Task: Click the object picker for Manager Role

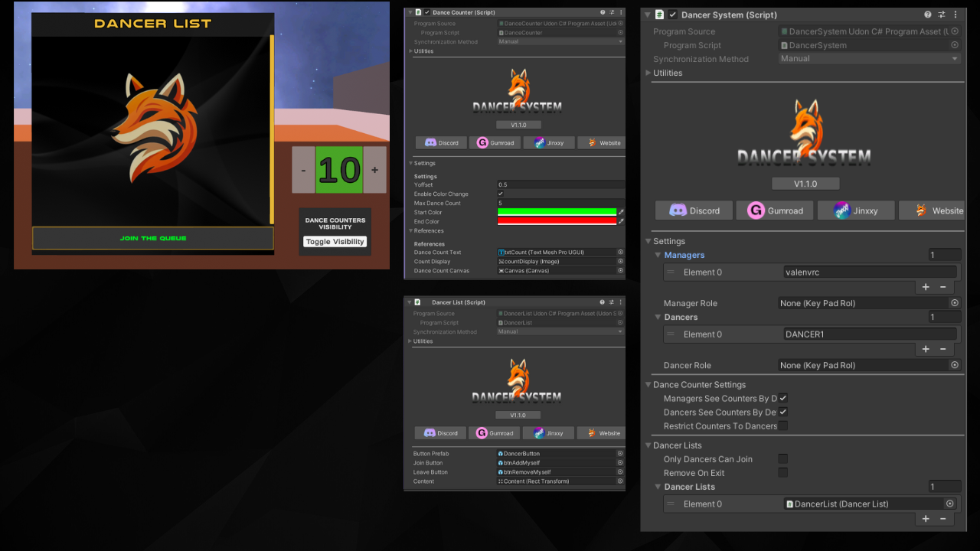Action: coord(955,303)
